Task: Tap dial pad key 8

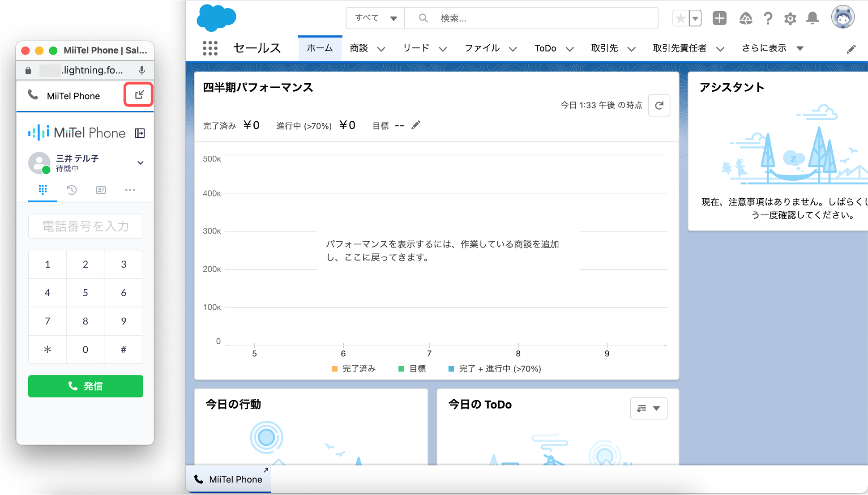Action: (x=85, y=321)
